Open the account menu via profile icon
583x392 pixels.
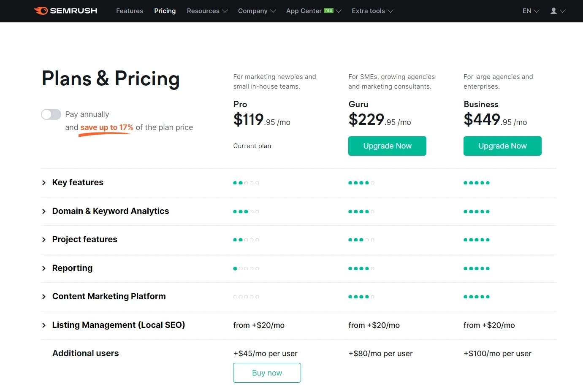[x=554, y=11]
